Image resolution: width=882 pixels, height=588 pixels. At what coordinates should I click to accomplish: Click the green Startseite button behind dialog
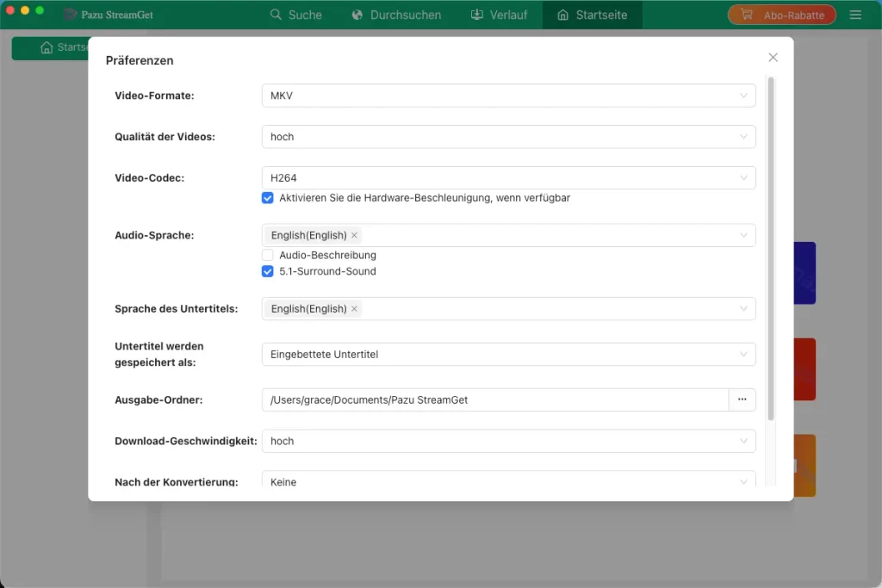pos(51,48)
